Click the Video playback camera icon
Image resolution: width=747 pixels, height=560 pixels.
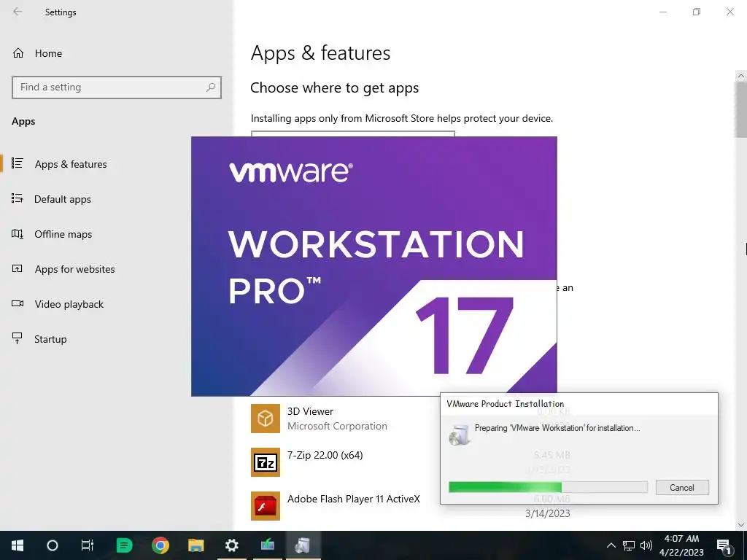coord(18,303)
